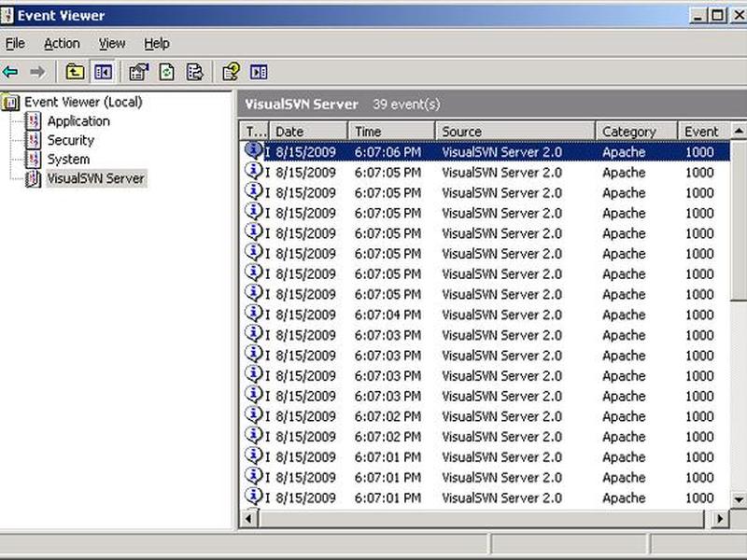Click event ID 1000 of 6:07:06 PM row
This screenshot has height=560, width=747.
pos(699,152)
